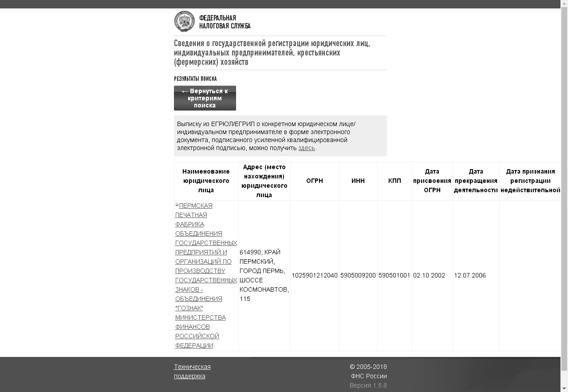Click the ИНН column header
Viewport: 568px width, 392px height.
pyautogui.click(x=358, y=181)
